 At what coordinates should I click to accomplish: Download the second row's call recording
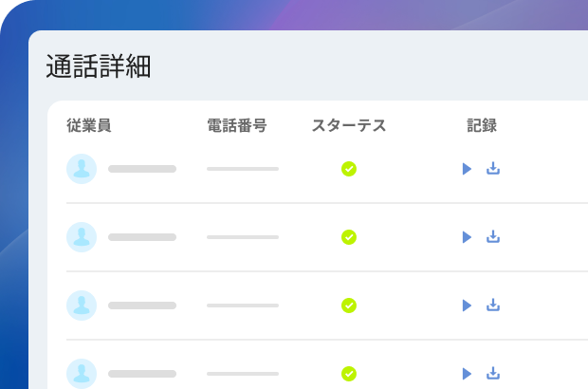click(x=493, y=237)
